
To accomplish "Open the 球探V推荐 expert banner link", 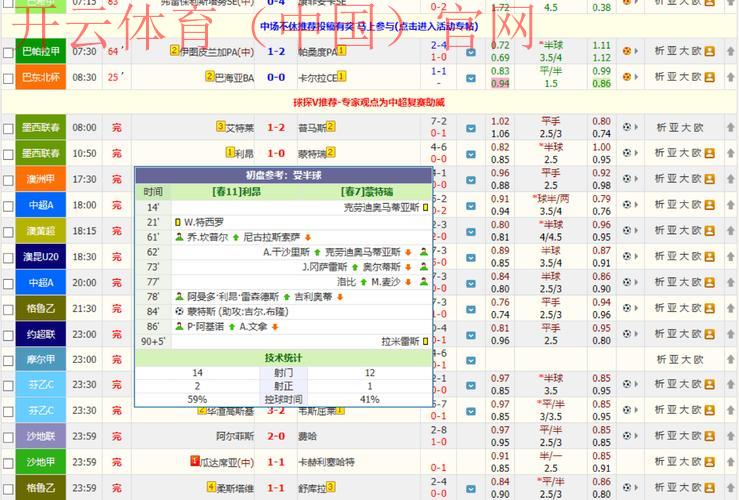I will click(368, 102).
